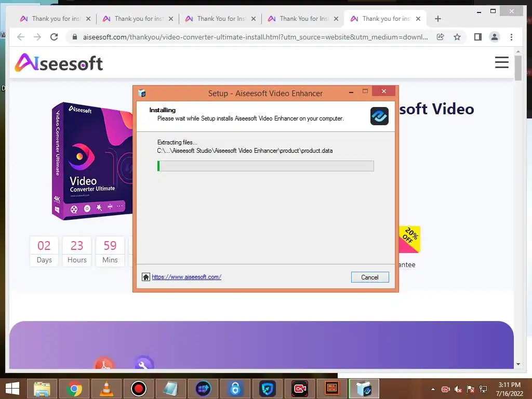This screenshot has width=532, height=399.
Task: Click the muted volume tray icon
Action: [x=458, y=389]
